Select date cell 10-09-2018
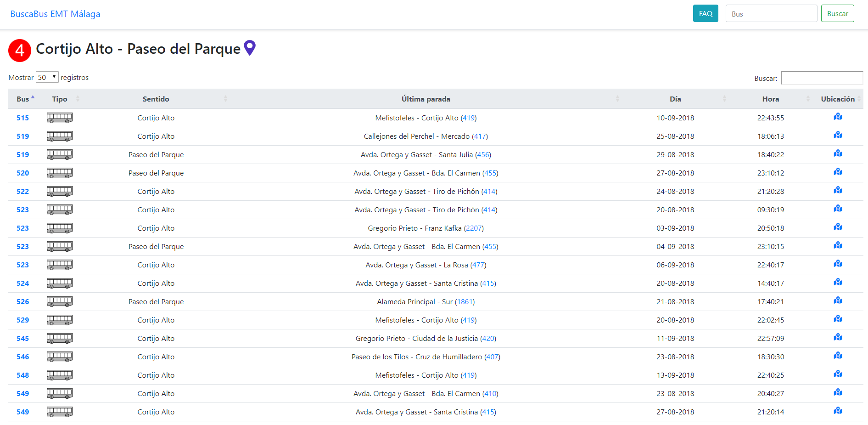The width and height of the screenshot is (868, 425). point(675,118)
